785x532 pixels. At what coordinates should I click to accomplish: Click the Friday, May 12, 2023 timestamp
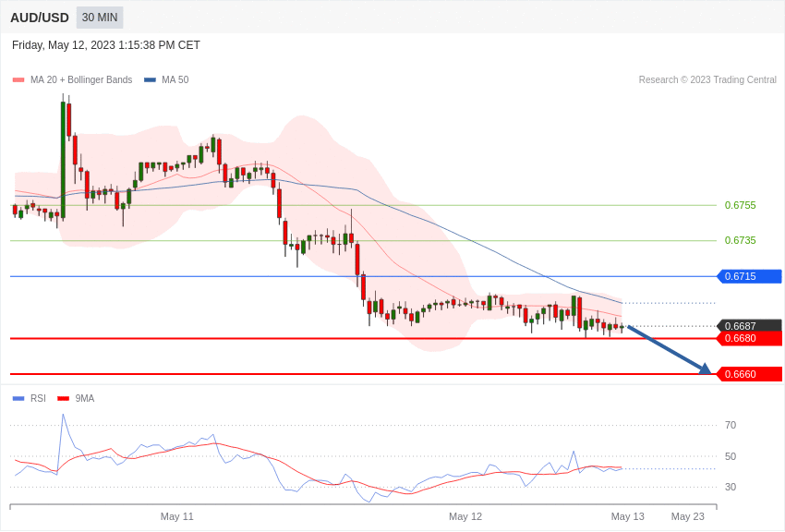click(x=105, y=45)
